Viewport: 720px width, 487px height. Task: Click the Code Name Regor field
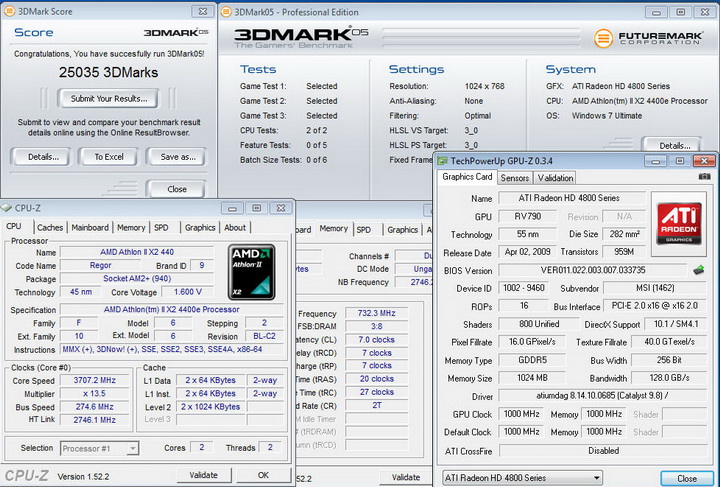pos(100,265)
